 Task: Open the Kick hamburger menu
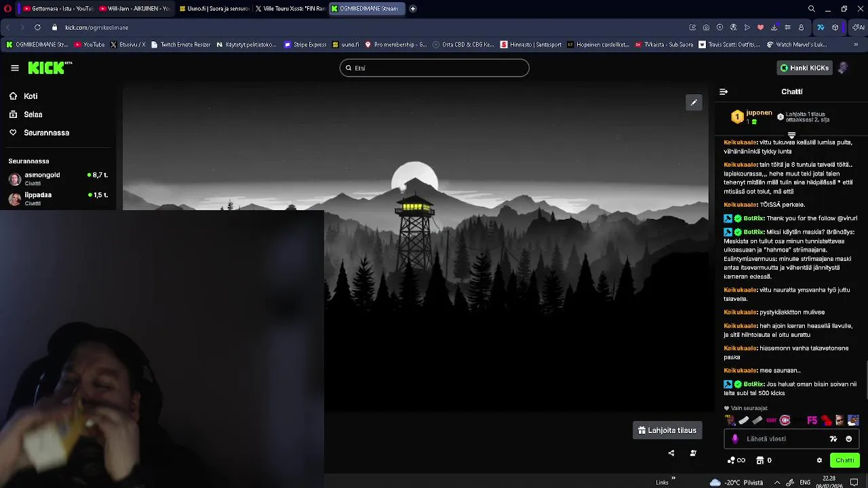(15, 68)
